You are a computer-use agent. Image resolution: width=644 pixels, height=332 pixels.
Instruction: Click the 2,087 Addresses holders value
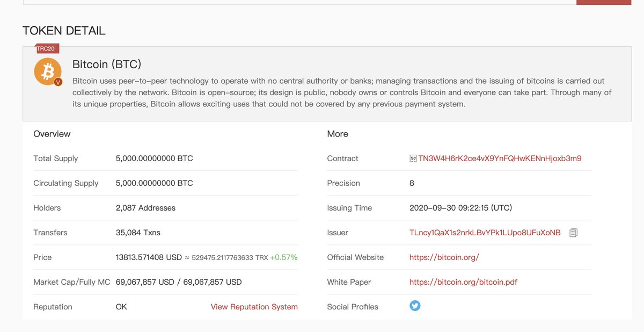(x=145, y=208)
